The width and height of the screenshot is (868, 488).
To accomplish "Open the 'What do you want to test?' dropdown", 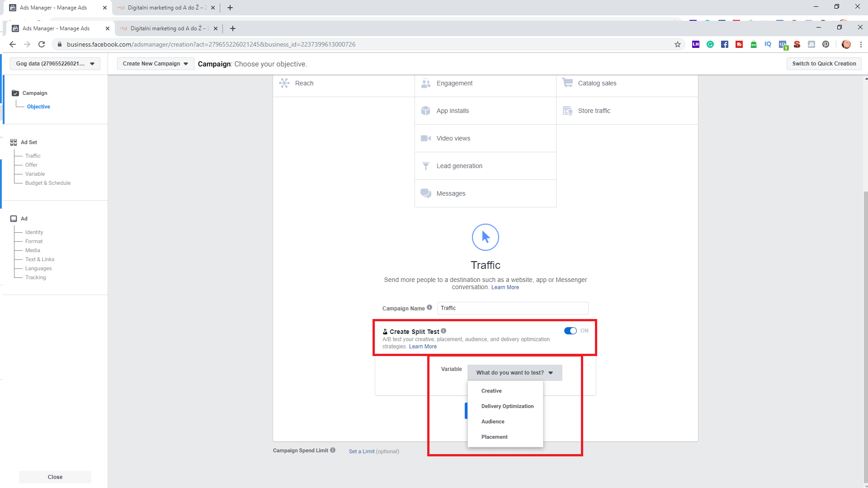I will (514, 373).
